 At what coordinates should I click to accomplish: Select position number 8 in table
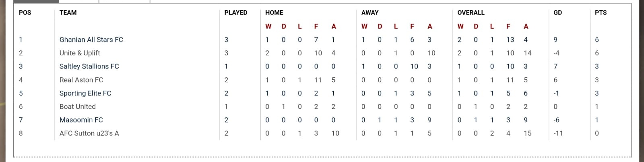click(x=21, y=133)
